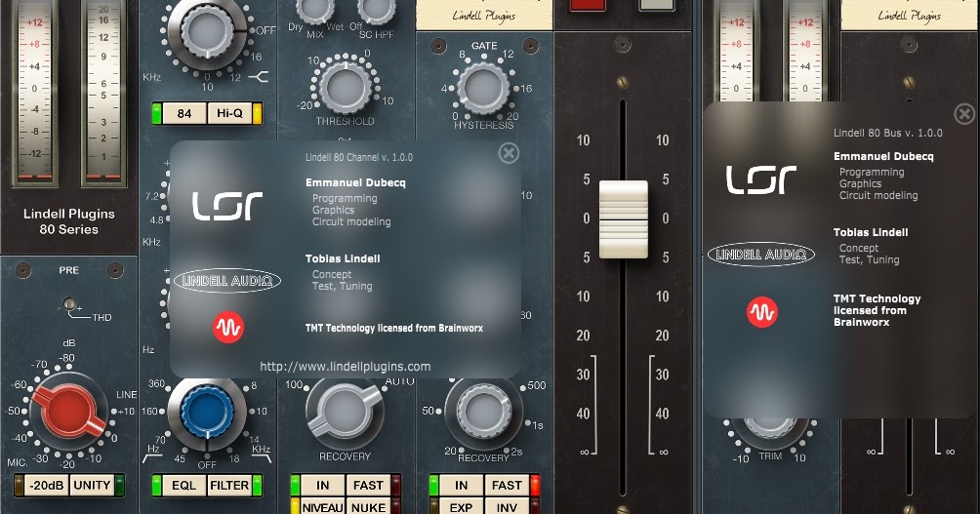Click the compressor THRESHOLD knob

tap(345, 87)
